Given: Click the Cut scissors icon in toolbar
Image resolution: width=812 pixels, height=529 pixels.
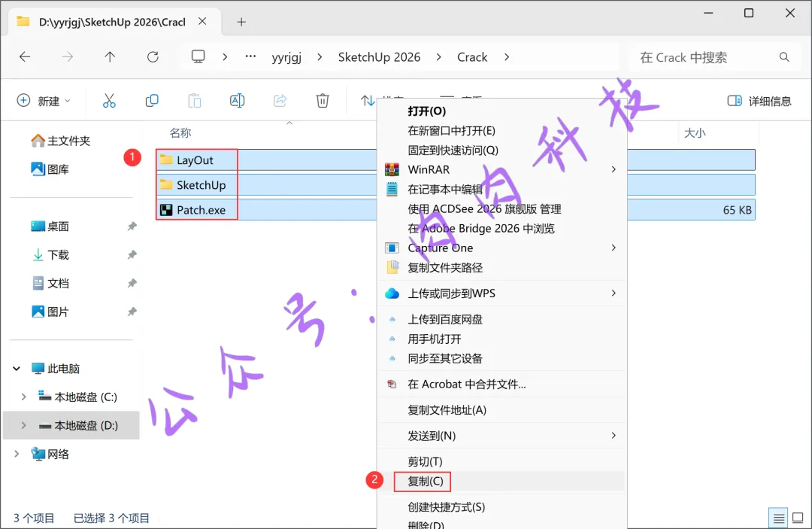Looking at the screenshot, I should point(109,101).
